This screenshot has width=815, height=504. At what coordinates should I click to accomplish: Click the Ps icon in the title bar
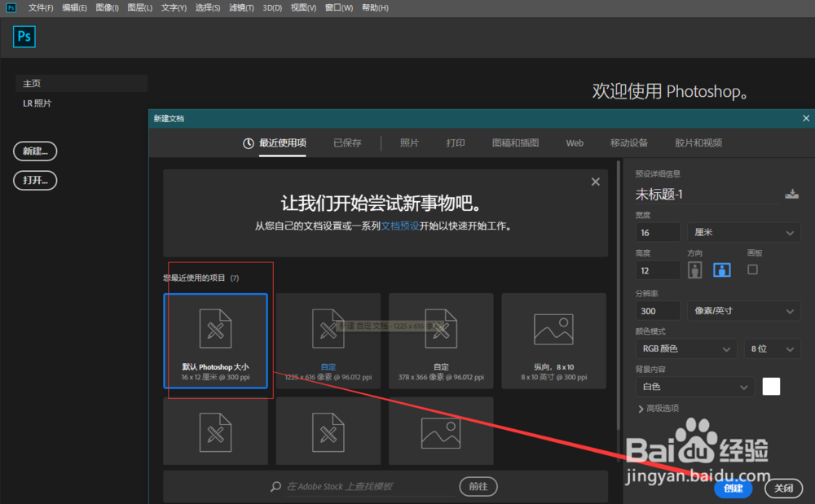11,8
